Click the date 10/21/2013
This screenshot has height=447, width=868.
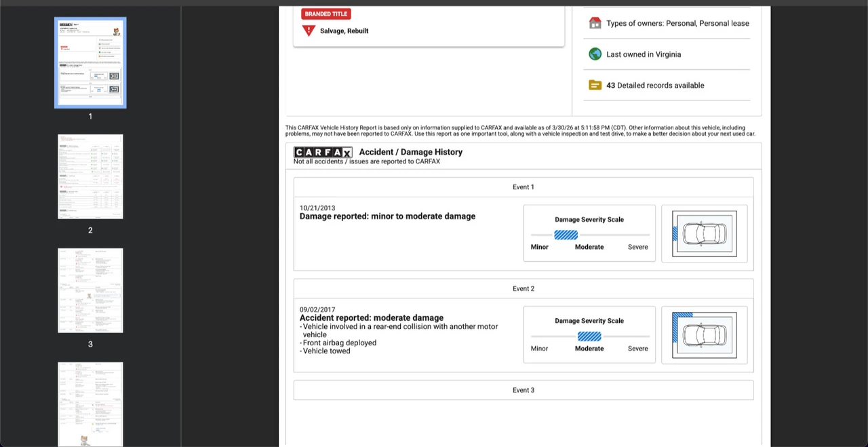click(x=317, y=208)
